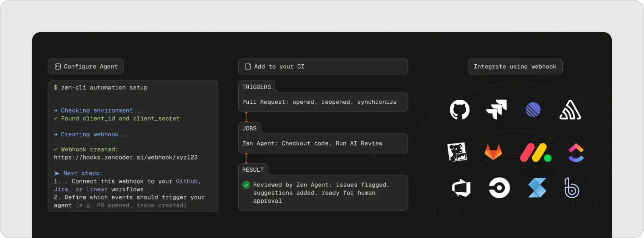Open the Configure Agent button

click(86, 67)
